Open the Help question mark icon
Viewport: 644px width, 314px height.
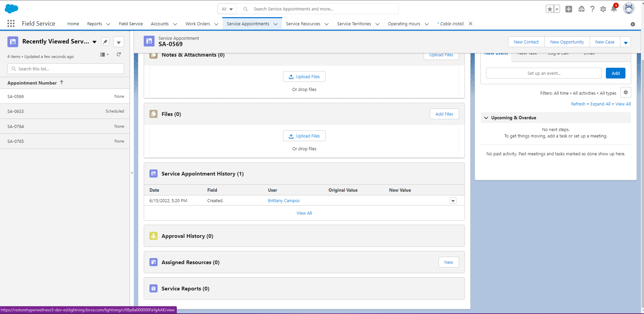click(x=592, y=9)
